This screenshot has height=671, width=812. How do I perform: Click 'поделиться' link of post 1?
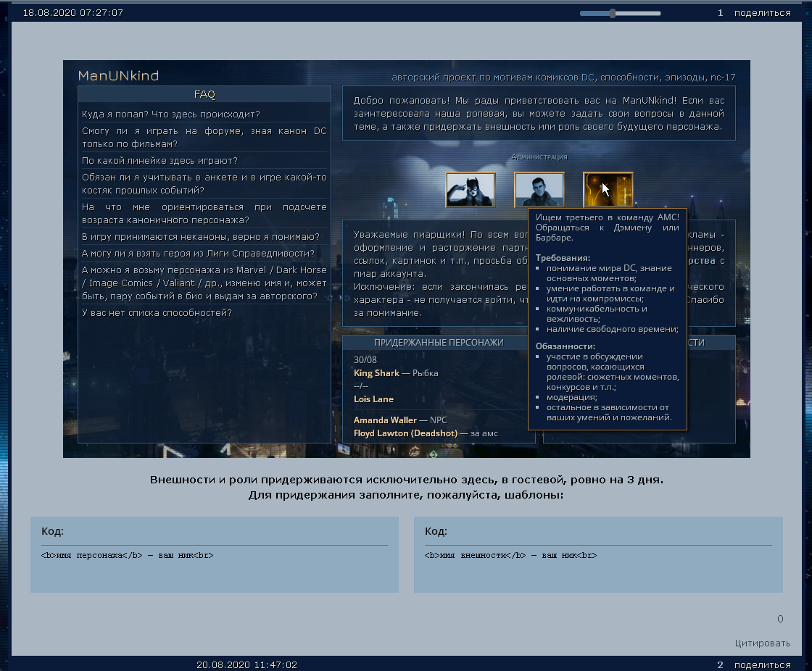click(762, 13)
